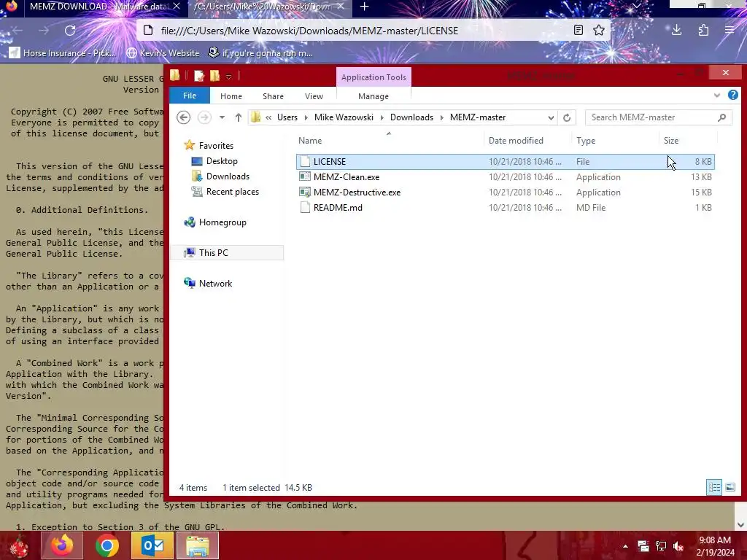This screenshot has height=560, width=747.
Task: Open the Manage ribbon tab
Action: coord(373,96)
